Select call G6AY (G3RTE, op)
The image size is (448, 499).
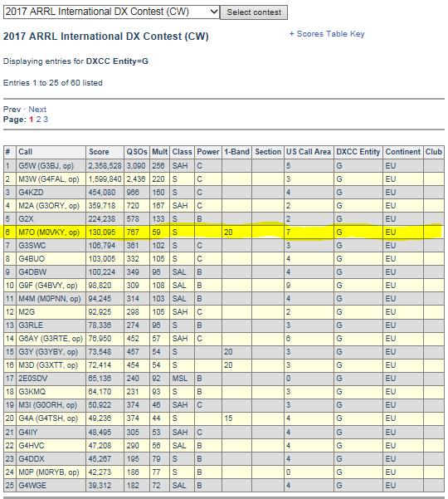[x=51, y=339]
